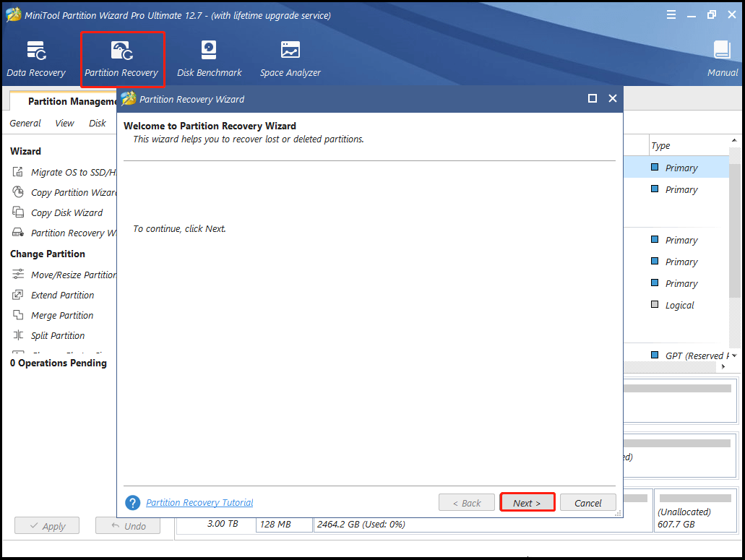
Task: Click the Copy Disk Wizard icon
Action: pyautogui.click(x=17, y=212)
